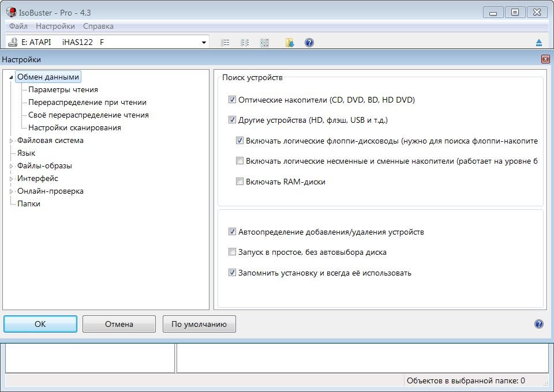Confirm settings with OK button
Viewport: 554px width, 392px height.
click(x=40, y=324)
